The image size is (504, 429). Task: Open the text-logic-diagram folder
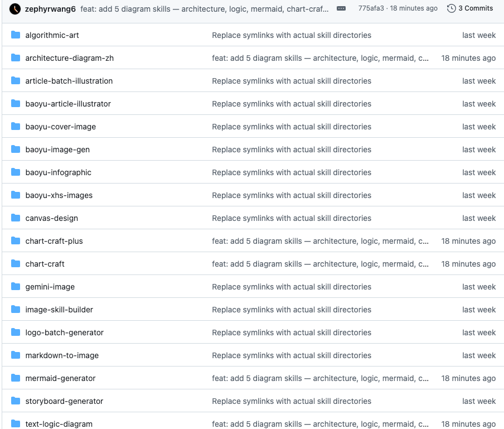click(59, 424)
